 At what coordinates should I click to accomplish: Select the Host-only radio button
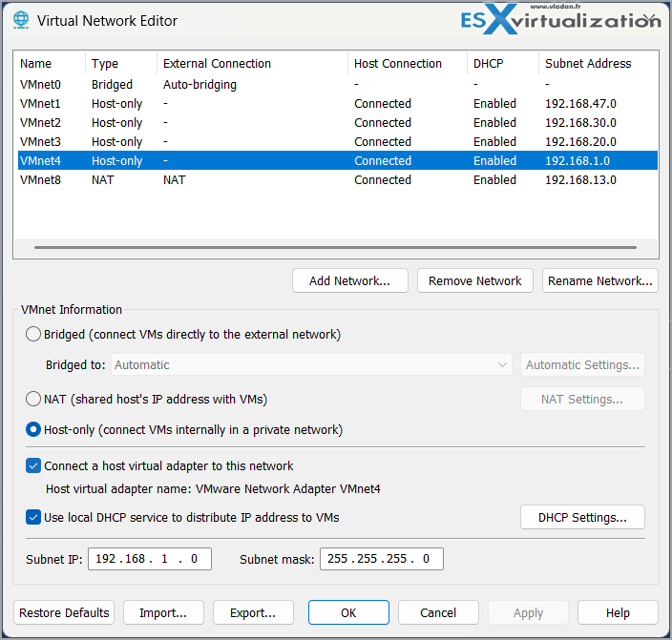point(34,430)
